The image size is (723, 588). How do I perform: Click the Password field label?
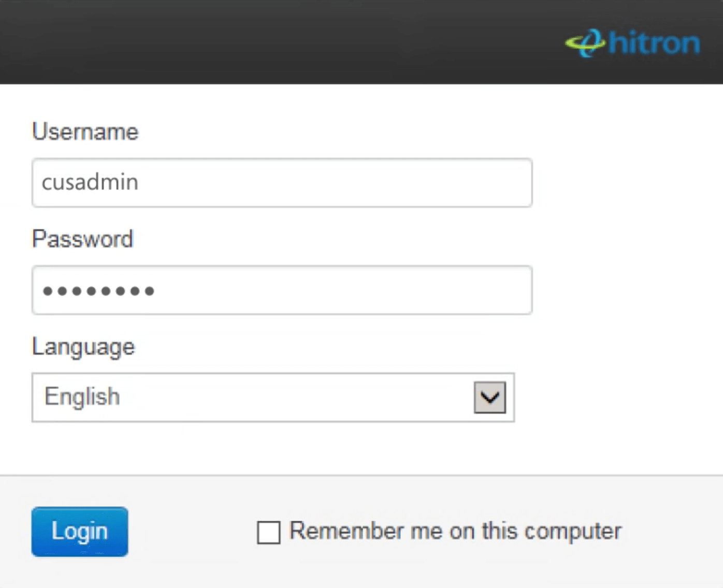tap(83, 239)
